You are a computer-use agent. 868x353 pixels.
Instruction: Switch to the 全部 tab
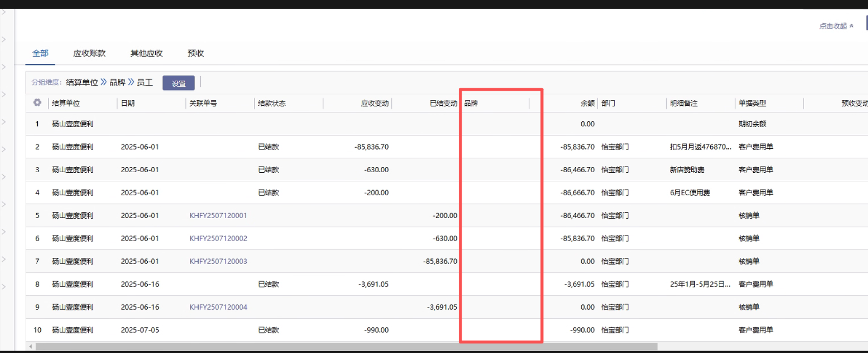tap(40, 53)
